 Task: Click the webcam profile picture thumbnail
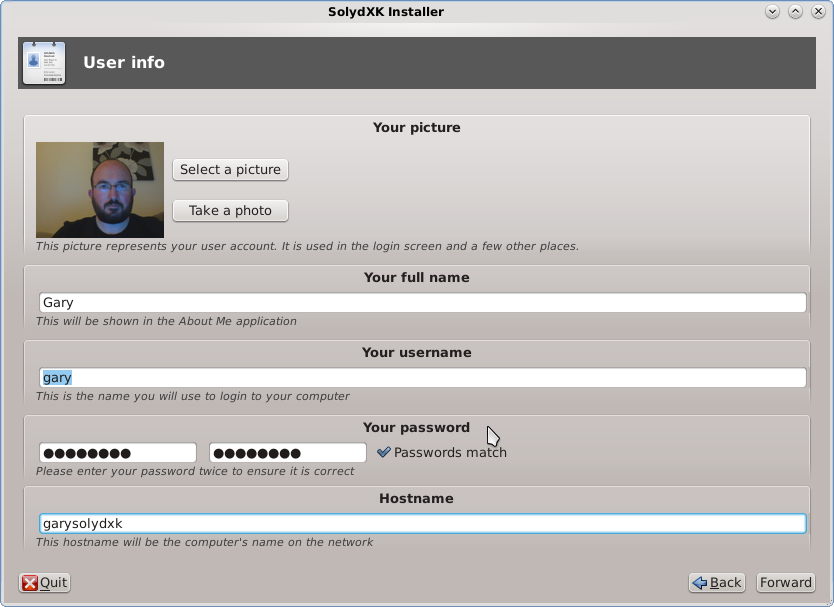(x=100, y=190)
